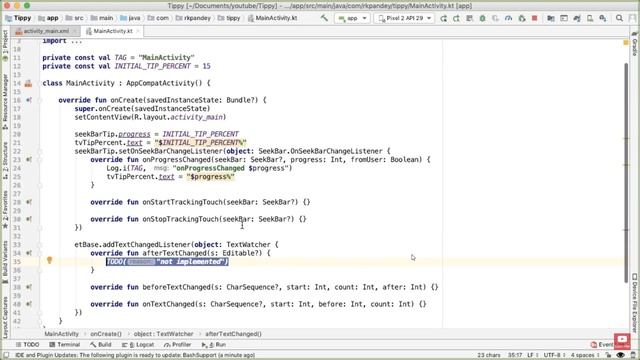Open the TODO tool window
The height and width of the screenshot is (360, 640).
(28, 345)
